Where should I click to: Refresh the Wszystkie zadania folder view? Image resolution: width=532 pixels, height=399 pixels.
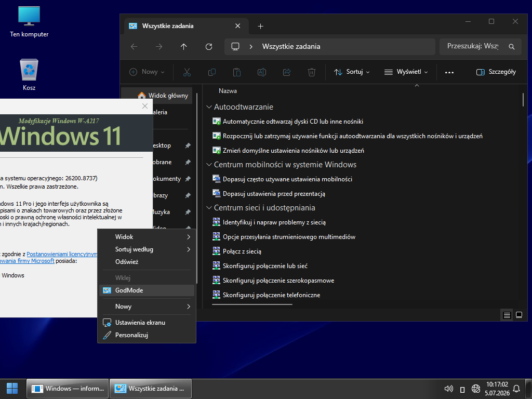tap(209, 46)
